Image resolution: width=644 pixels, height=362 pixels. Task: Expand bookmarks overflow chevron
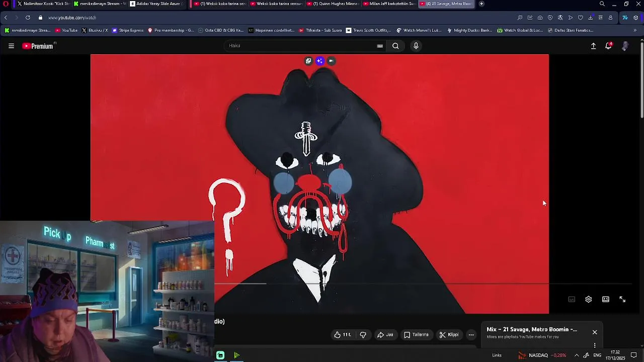[x=635, y=30]
